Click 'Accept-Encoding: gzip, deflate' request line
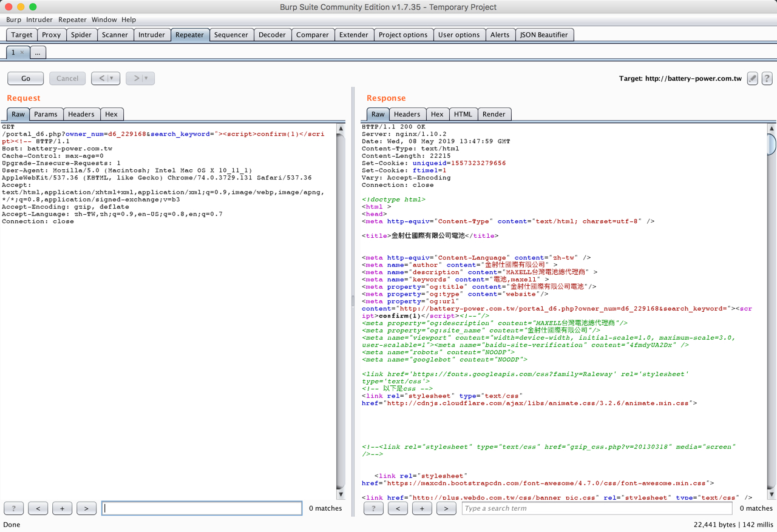This screenshot has width=777, height=532. click(66, 207)
